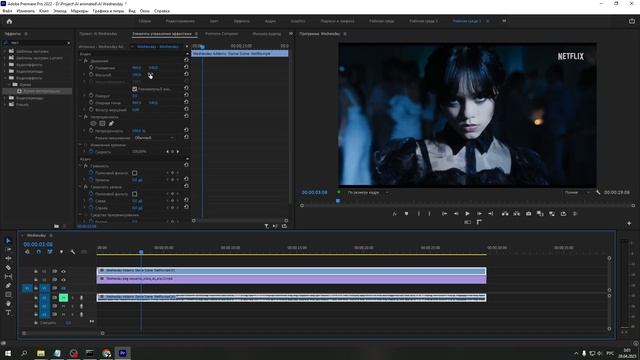
Task: Select the Selection tool in the tools panel
Action: click(x=8, y=240)
